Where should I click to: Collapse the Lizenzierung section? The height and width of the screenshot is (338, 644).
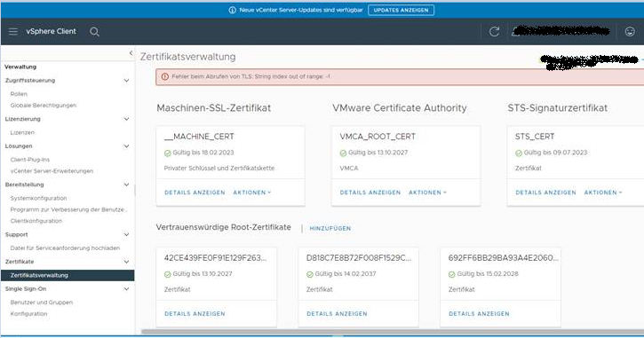point(126,119)
